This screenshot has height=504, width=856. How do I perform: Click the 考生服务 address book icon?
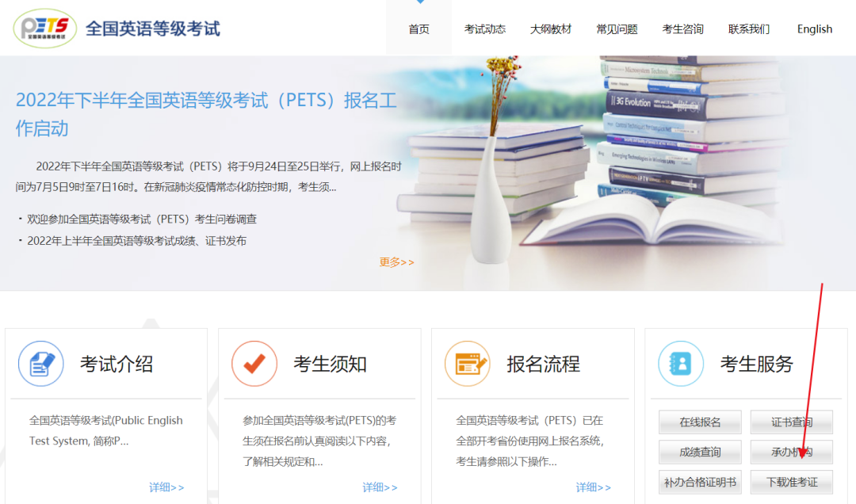[x=681, y=364]
